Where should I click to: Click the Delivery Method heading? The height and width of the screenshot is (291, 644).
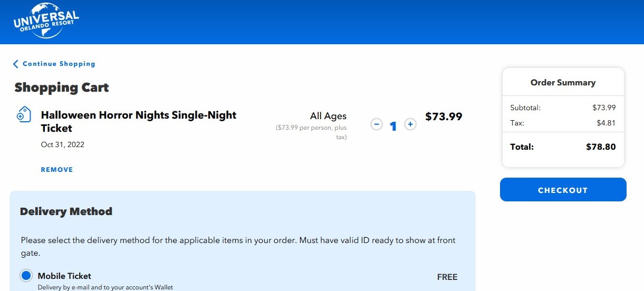pyautogui.click(x=66, y=211)
